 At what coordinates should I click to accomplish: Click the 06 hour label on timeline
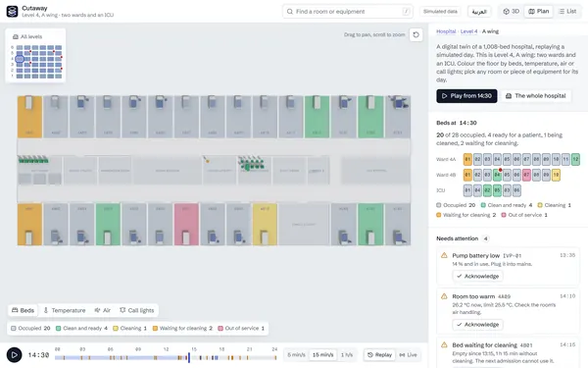click(x=110, y=349)
